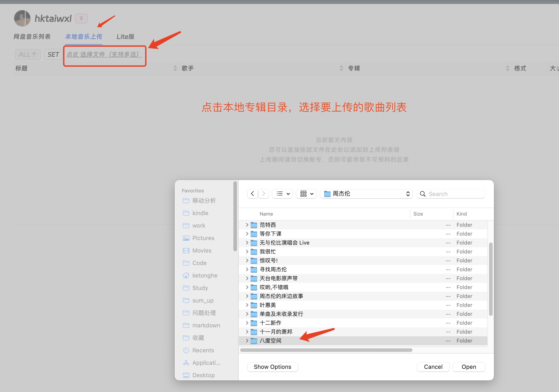
Task: Select Pictures in the Favorites sidebar
Action: click(203, 238)
